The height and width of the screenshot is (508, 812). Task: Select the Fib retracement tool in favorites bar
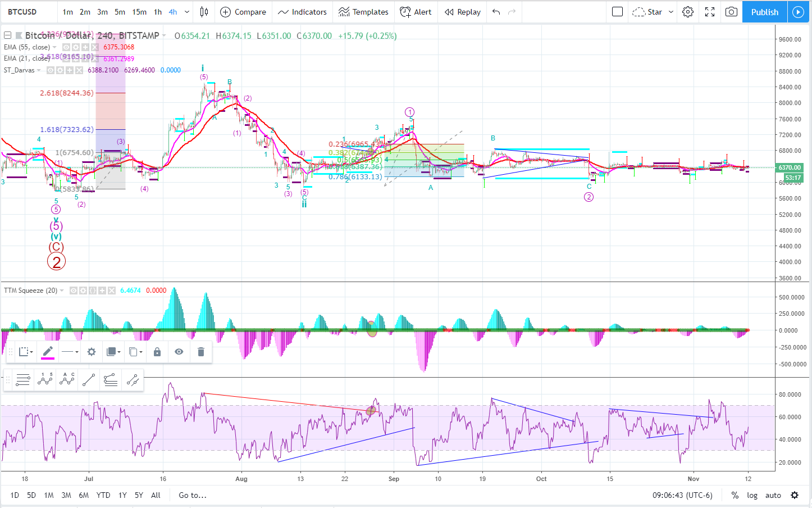click(23, 380)
